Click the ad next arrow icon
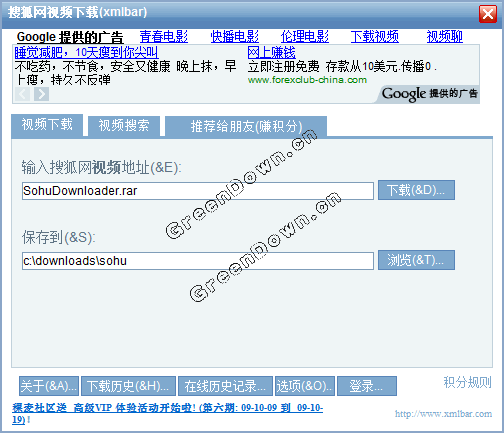504x433 pixels. coord(42,94)
